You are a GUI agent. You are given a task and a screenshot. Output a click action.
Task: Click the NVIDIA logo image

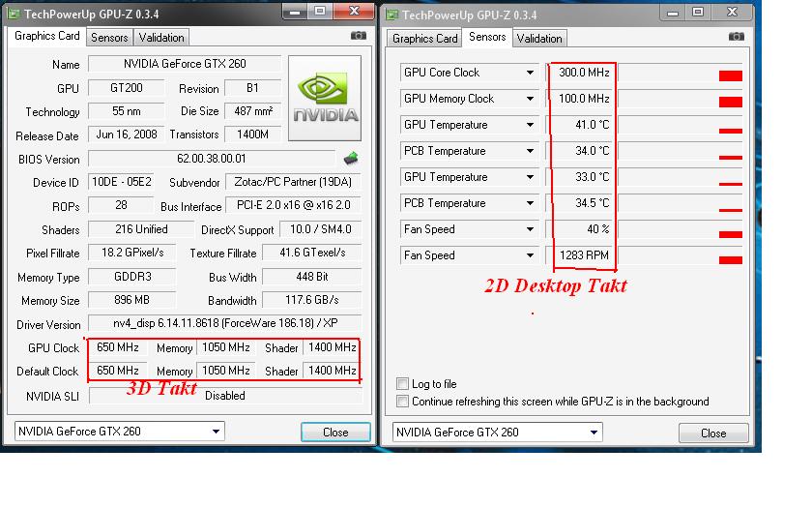point(325,99)
